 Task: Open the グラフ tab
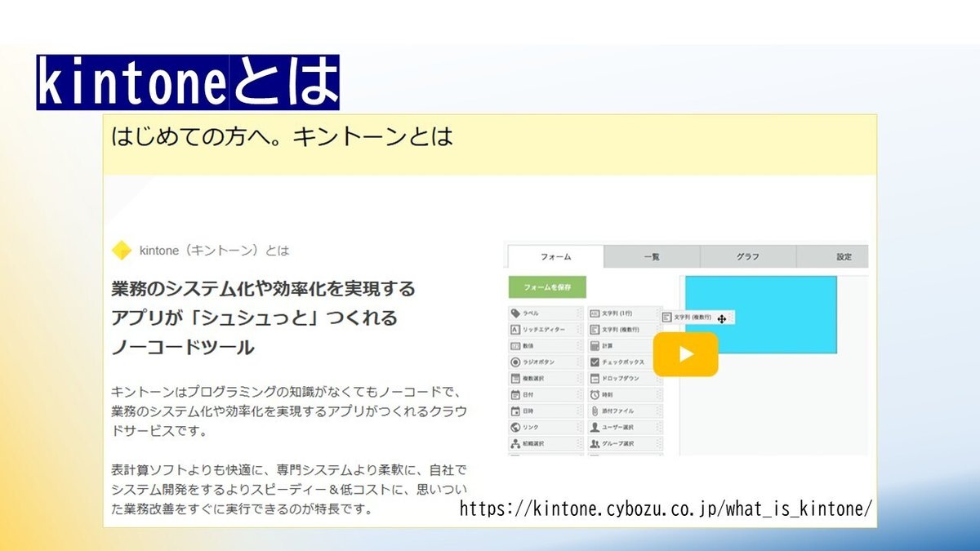[x=747, y=256]
